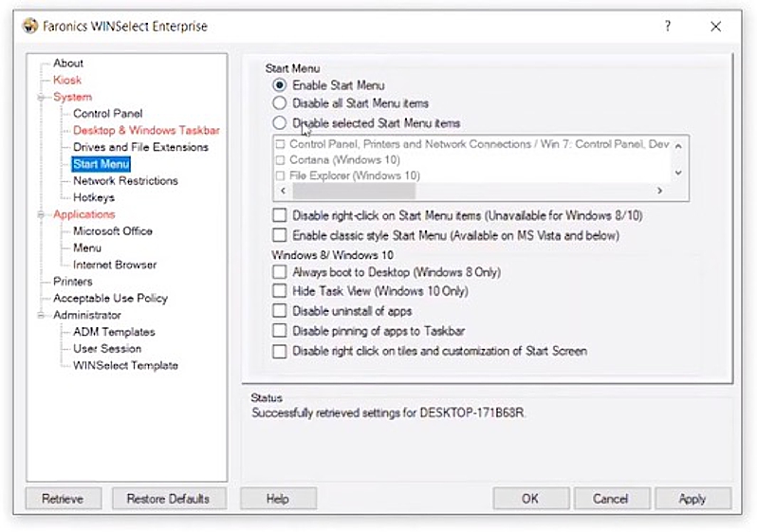Collapse the Applications tree node
Screen dimensions: 757x532
click(x=41, y=214)
